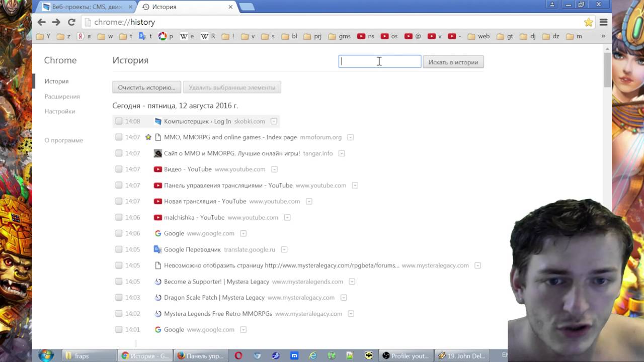Open the Dragon Scale Patch | Mystera Legacy link
This screenshot has height=362, width=644.
(x=214, y=298)
